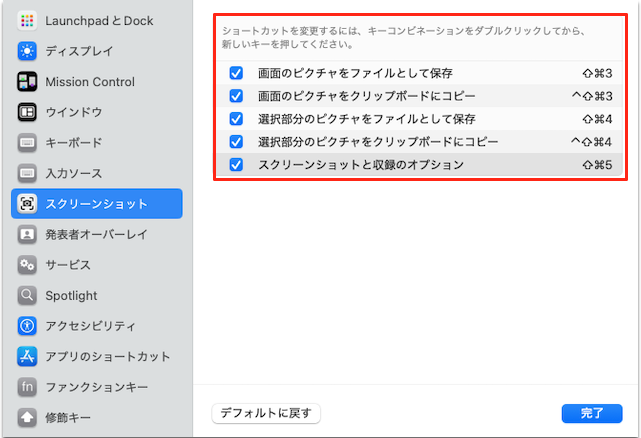
Task: Click the Spotlight magnifier icon
Action: tap(28, 296)
